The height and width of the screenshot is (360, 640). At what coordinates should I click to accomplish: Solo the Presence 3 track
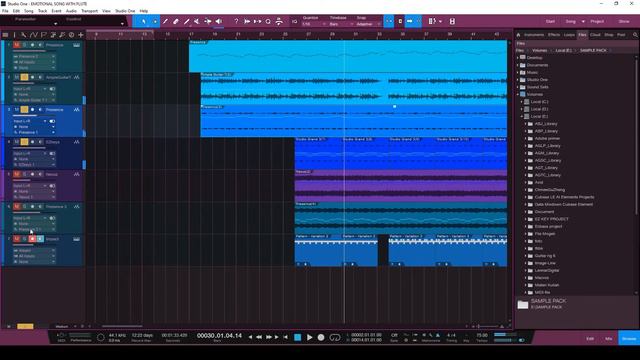[x=24, y=207]
